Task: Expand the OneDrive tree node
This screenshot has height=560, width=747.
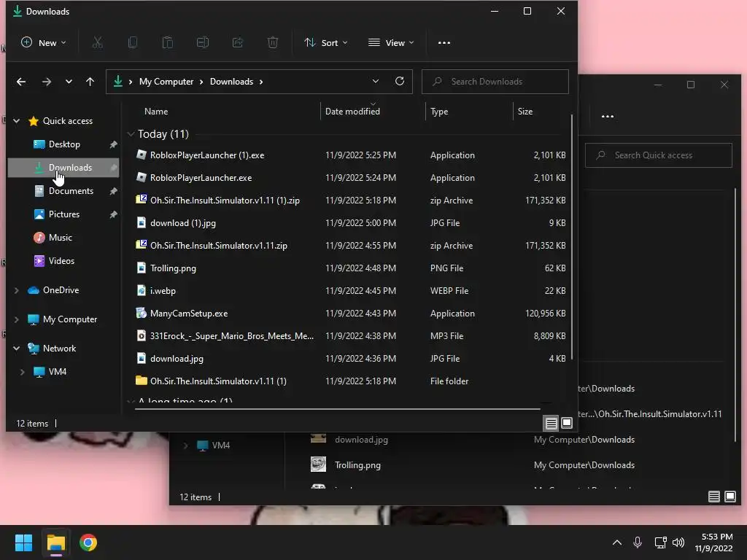Action: coord(17,290)
